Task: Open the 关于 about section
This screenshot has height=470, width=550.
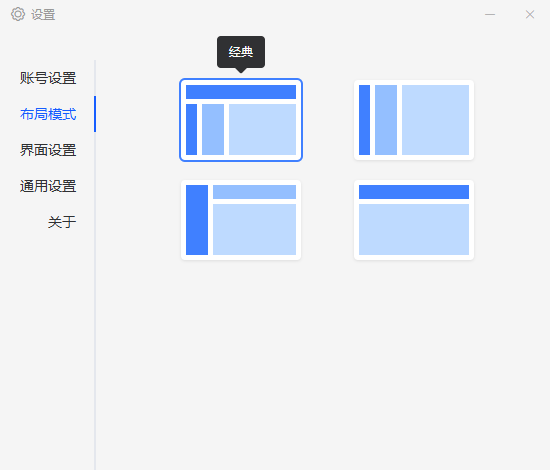Action: click(x=62, y=222)
